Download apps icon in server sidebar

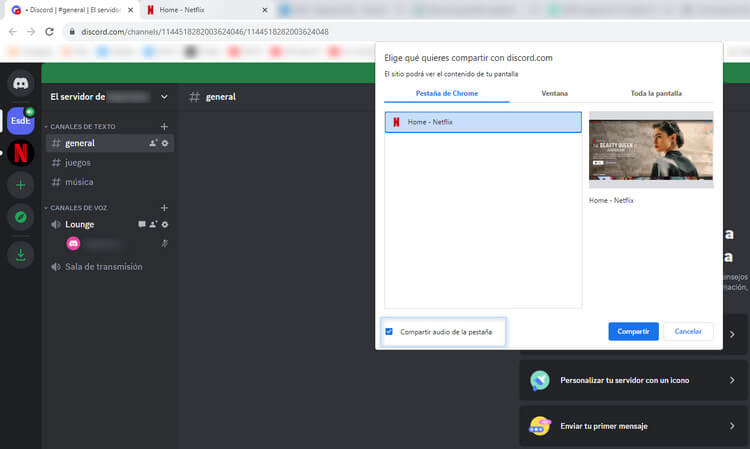pyautogui.click(x=21, y=255)
